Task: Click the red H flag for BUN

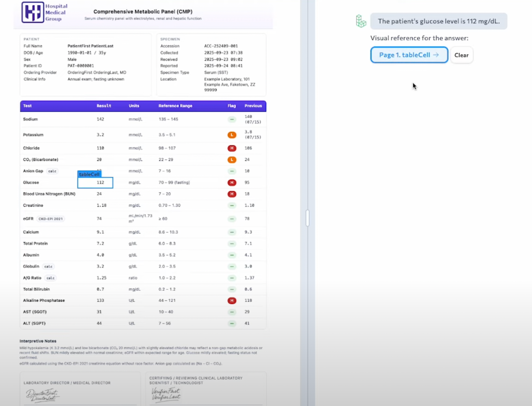Action: tap(232, 194)
